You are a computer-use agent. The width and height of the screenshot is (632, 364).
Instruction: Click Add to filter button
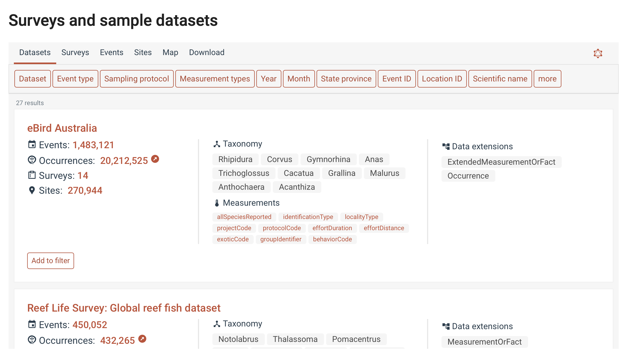click(51, 260)
